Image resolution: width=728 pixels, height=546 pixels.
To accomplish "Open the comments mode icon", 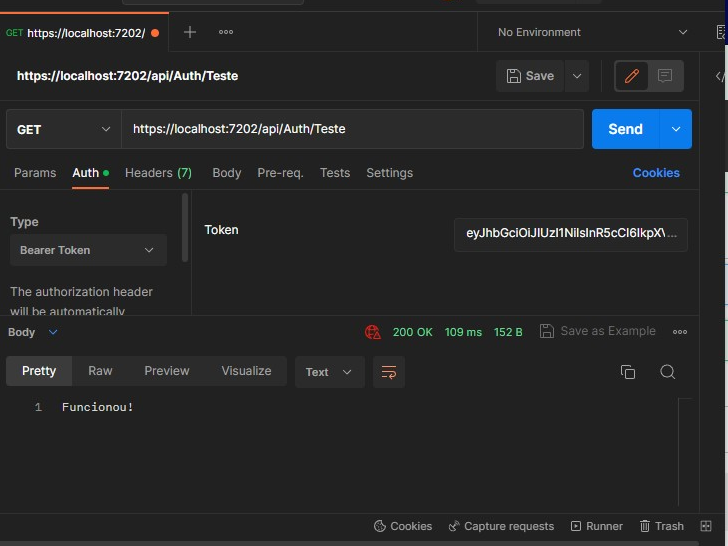I will (665, 76).
